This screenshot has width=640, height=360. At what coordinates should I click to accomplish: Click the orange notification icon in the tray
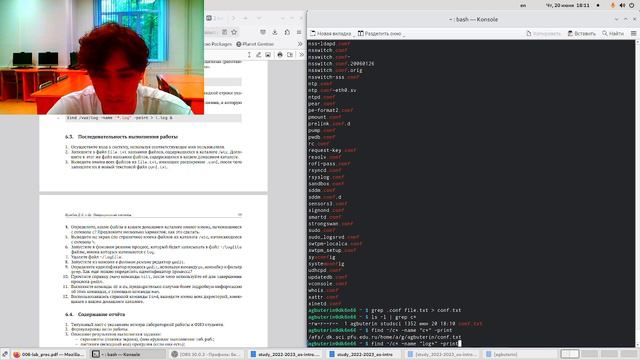(613, 5)
